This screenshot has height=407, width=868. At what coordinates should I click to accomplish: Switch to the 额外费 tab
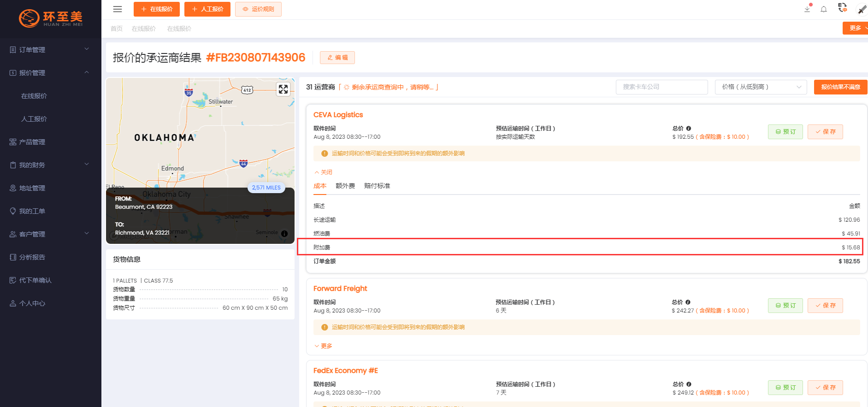click(x=345, y=186)
